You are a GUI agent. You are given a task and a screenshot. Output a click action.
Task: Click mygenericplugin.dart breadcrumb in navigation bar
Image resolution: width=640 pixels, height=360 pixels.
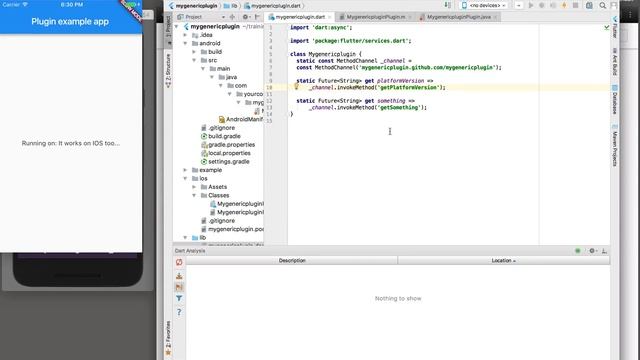pos(273,6)
